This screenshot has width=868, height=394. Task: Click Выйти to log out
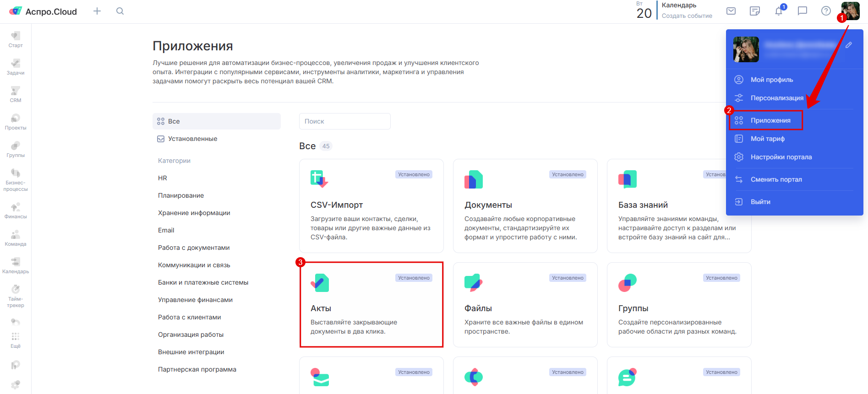pos(760,202)
